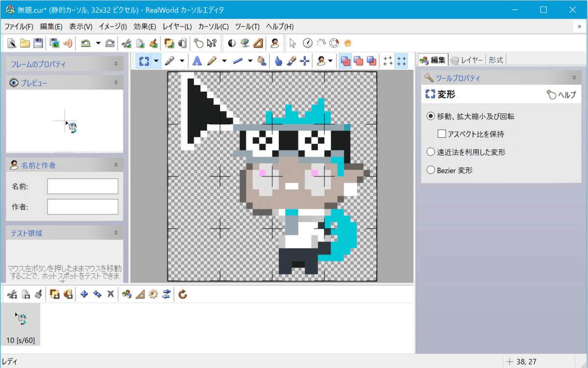This screenshot has width=588, height=368.
Task: Click the undo arrow icon
Action: (x=85, y=43)
